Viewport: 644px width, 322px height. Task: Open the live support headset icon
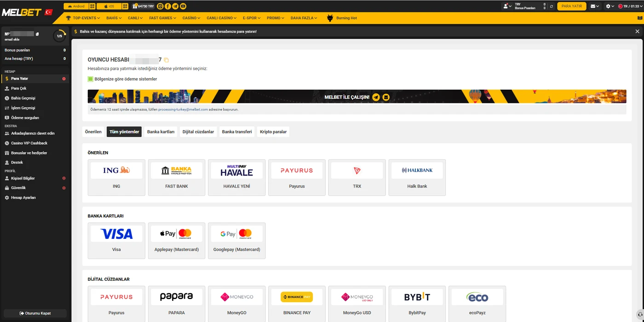coord(640,315)
